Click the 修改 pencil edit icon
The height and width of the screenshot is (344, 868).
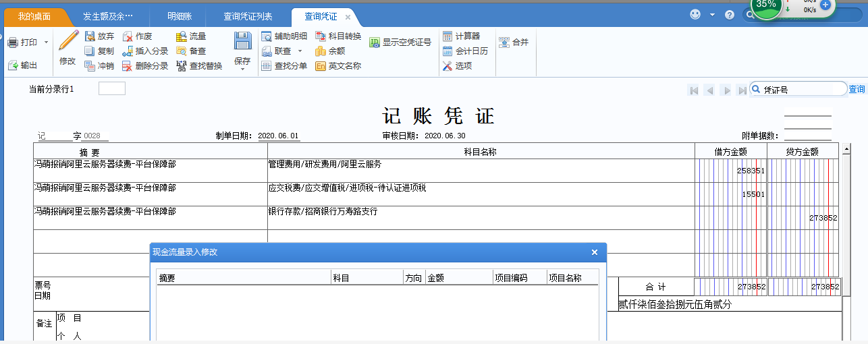click(67, 40)
